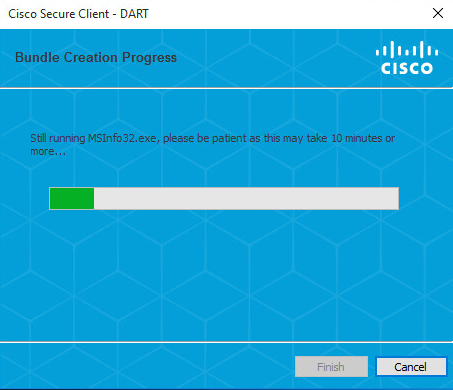The width and height of the screenshot is (453, 390).
Task: Click the word 'MSInfo32.exe' in the message
Action: click(x=123, y=138)
